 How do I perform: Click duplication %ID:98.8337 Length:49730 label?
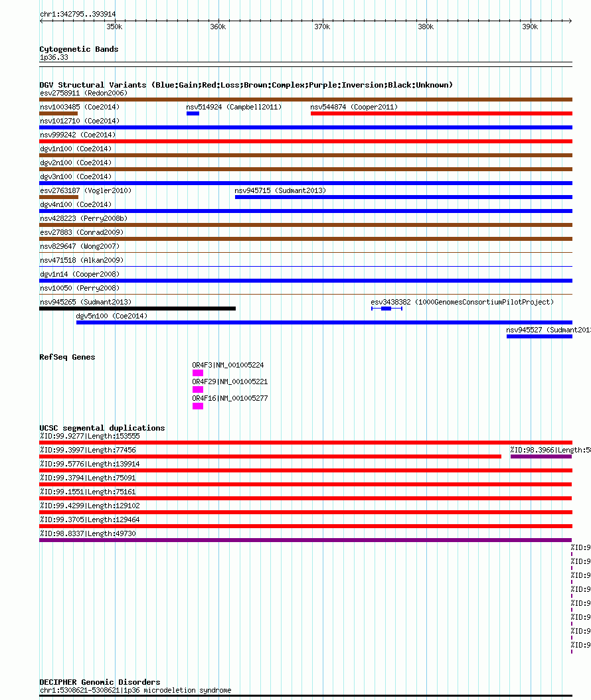[x=88, y=533]
